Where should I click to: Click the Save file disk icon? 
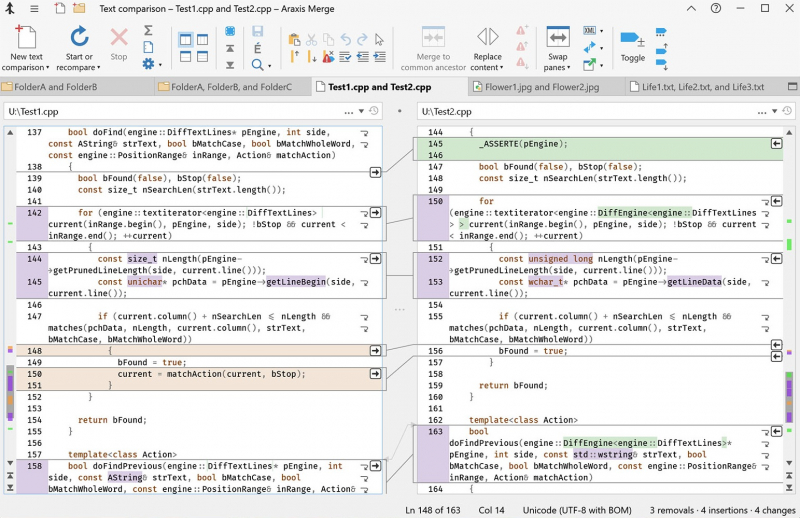pyautogui.click(x=258, y=32)
